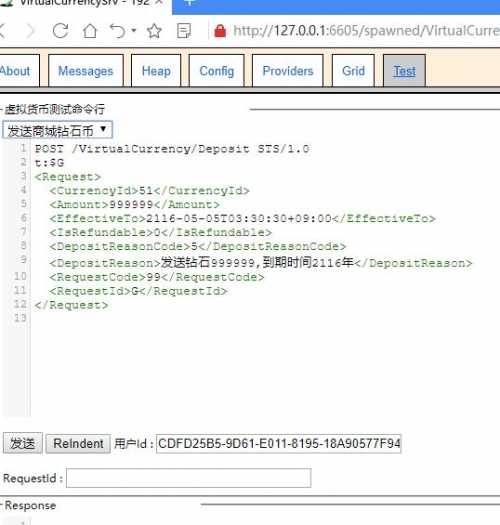This screenshot has height=525, width=500.
Task: Click the browser reload icon
Action: (61, 31)
